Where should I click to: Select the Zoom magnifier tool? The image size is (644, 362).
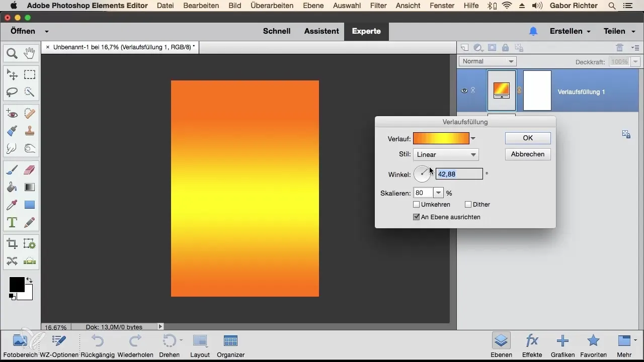pyautogui.click(x=12, y=53)
